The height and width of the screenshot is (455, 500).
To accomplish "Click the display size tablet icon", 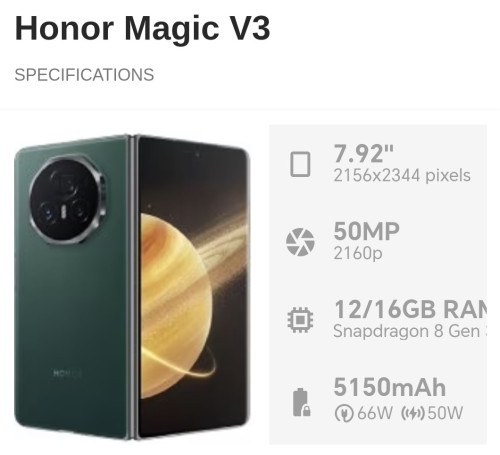I will (x=300, y=164).
